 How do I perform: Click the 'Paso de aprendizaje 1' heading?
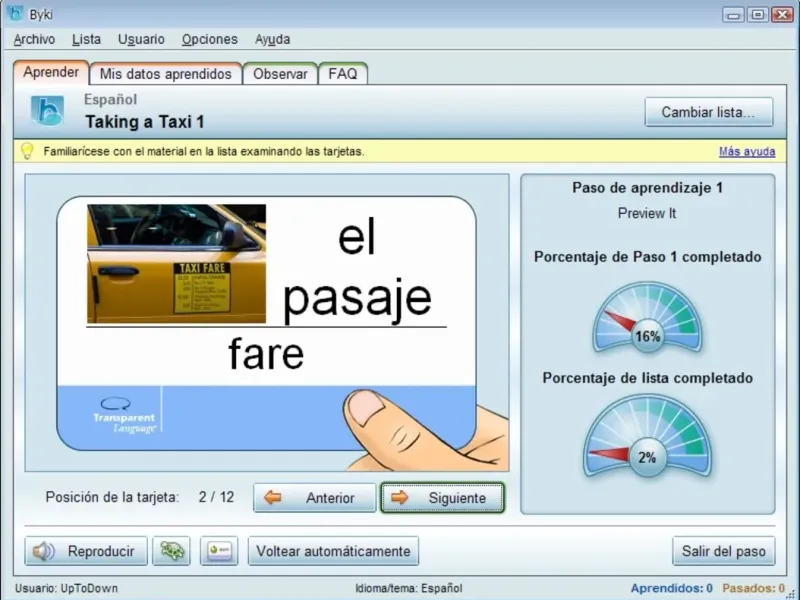coord(647,188)
